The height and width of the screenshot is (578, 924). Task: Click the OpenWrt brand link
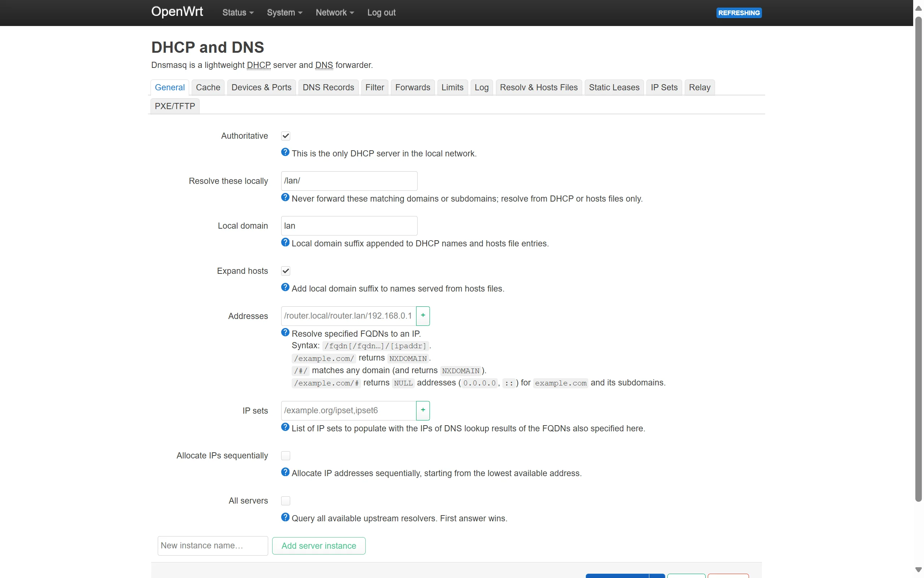[x=177, y=12]
